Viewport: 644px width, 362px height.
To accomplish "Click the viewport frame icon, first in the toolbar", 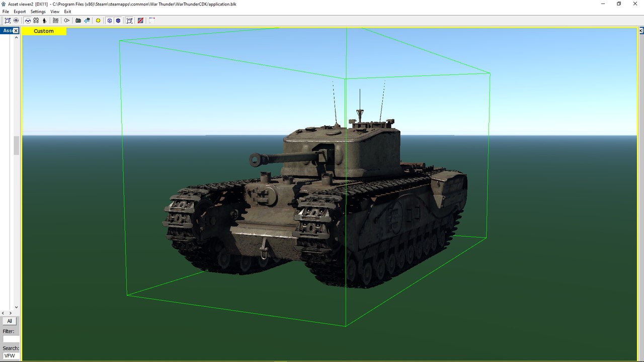I will coord(8,21).
